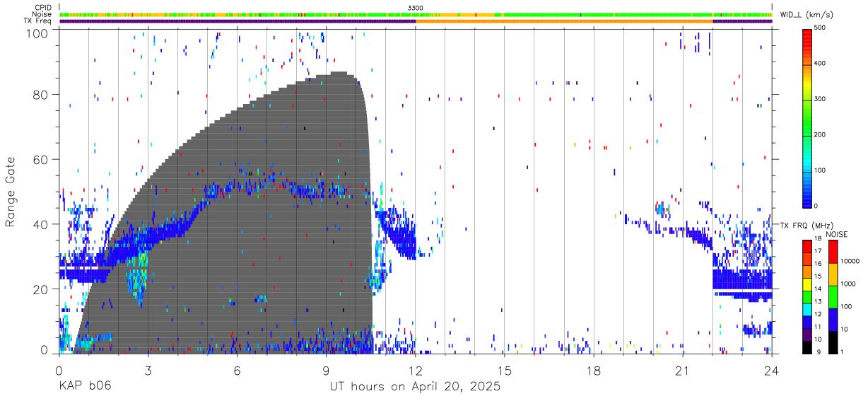Viewport: 868px width, 401px height.
Task: Click the KAP b06 radar label
Action: coord(84,387)
